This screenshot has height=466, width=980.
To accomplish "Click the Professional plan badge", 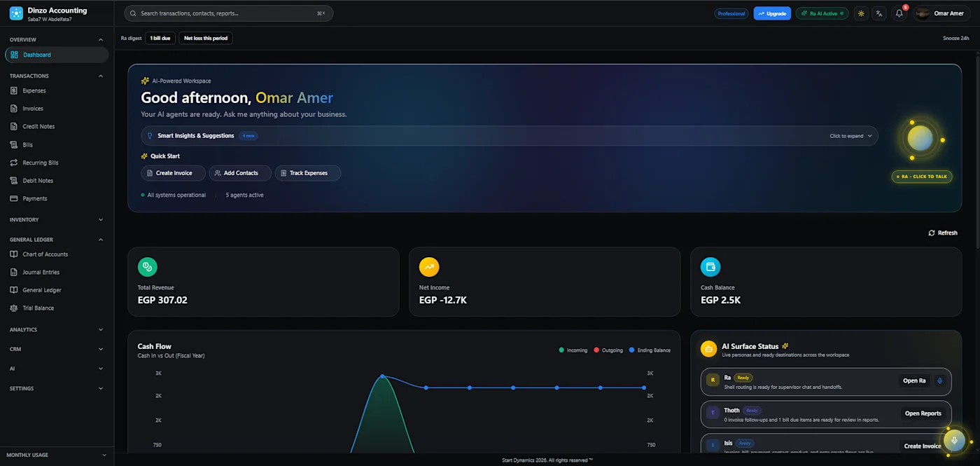I will [x=731, y=13].
